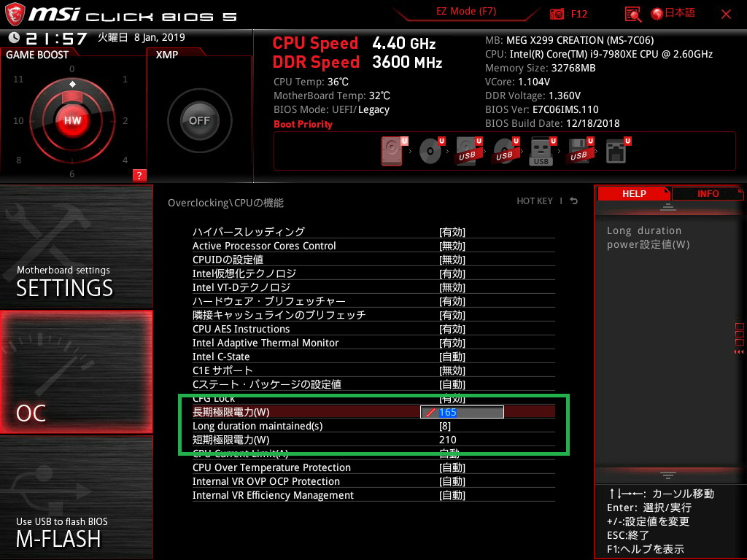This screenshot has width=747, height=560.
Task: Click the clock icon beside the time
Action: tap(15, 38)
